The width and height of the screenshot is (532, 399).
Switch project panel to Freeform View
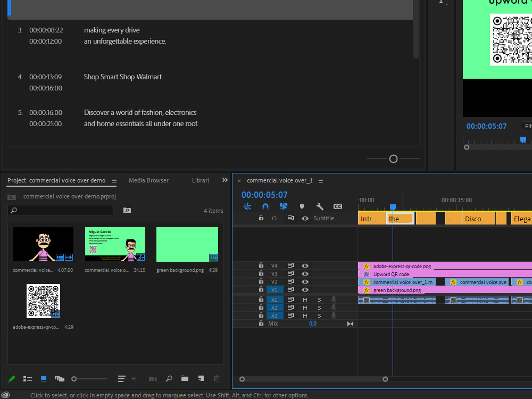click(x=60, y=379)
